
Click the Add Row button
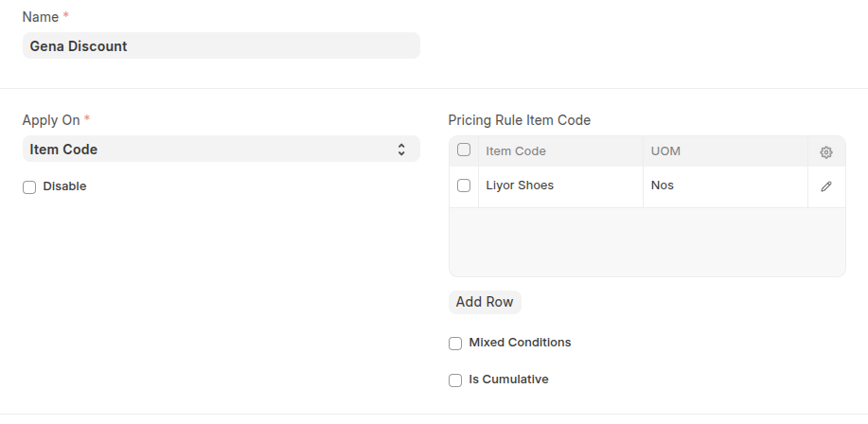click(485, 302)
